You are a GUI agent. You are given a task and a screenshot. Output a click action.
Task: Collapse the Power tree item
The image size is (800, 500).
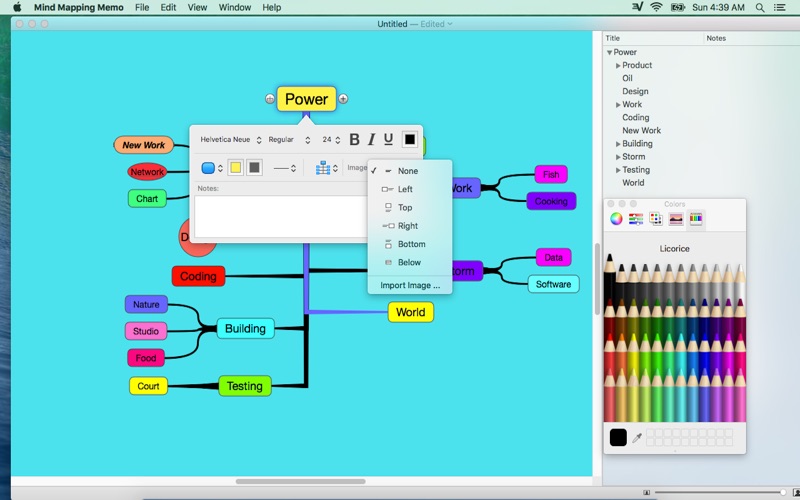(609, 52)
